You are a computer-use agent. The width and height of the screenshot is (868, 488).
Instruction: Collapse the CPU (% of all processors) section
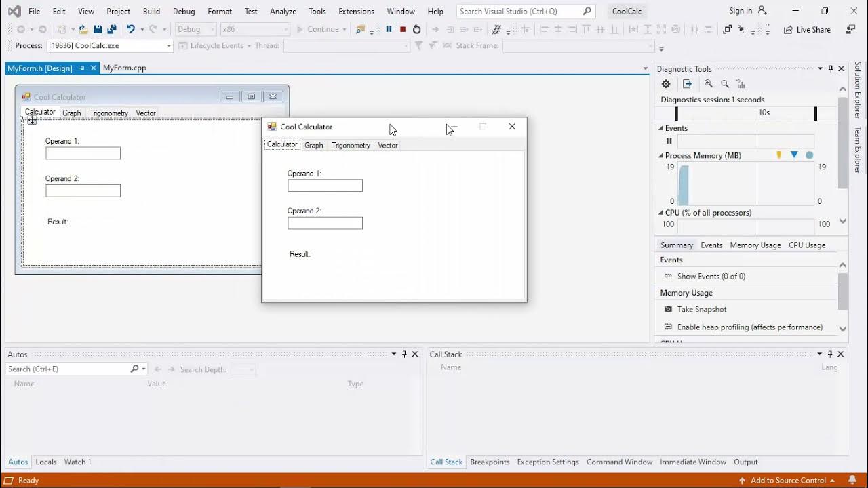click(660, 213)
